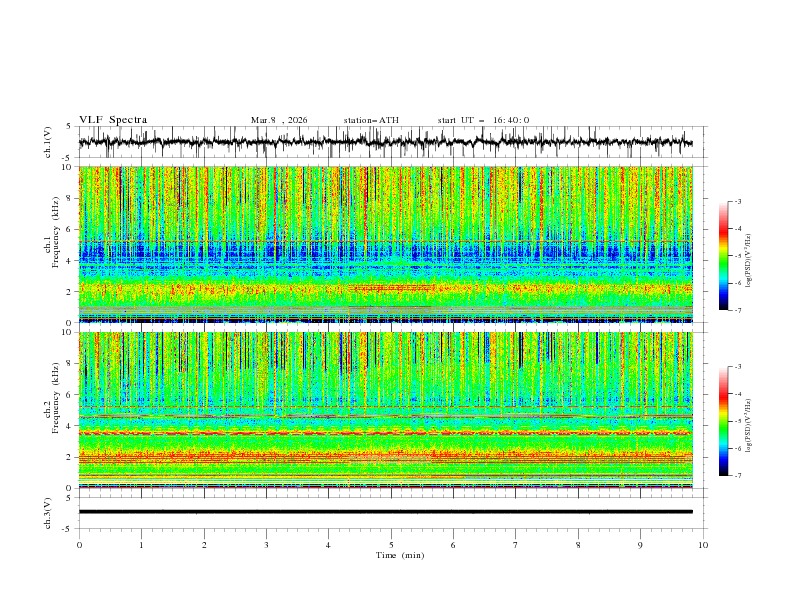Click the time axis tick label '0'
The height and width of the screenshot is (612, 792).
[79, 545]
